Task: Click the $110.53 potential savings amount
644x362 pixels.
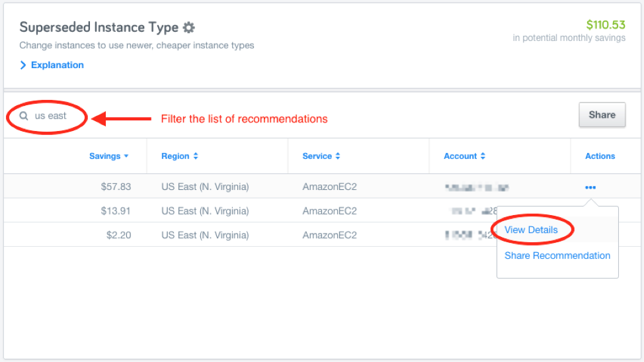Action: (606, 24)
